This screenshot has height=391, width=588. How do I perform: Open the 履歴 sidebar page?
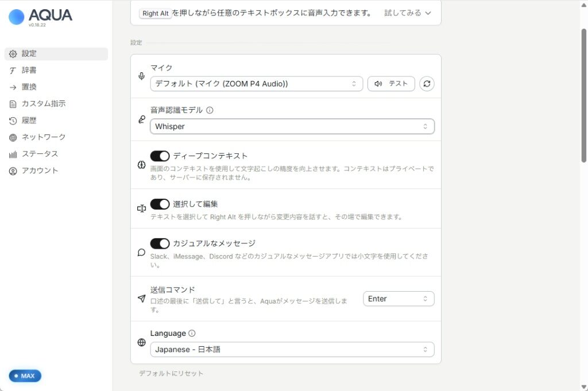click(56, 121)
